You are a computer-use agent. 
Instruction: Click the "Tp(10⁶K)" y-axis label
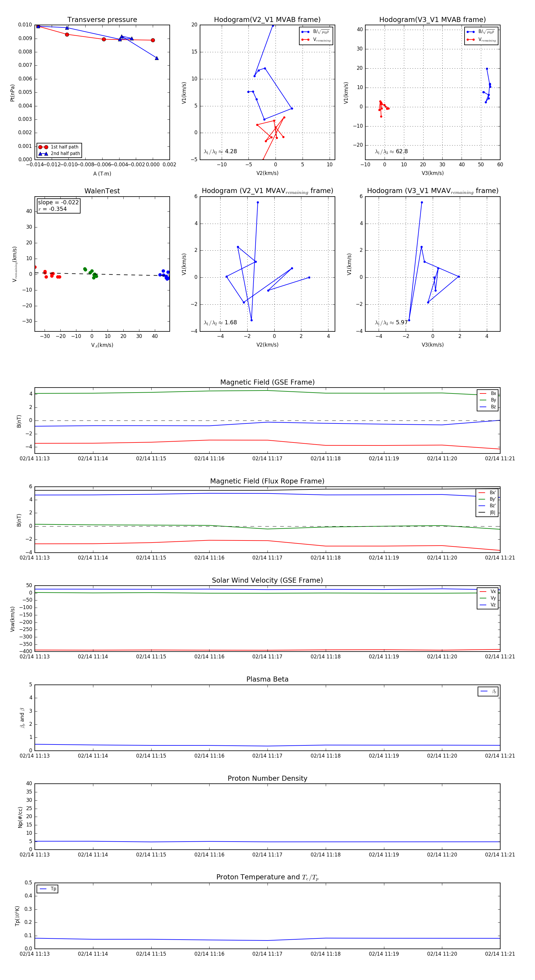[x=18, y=915]
